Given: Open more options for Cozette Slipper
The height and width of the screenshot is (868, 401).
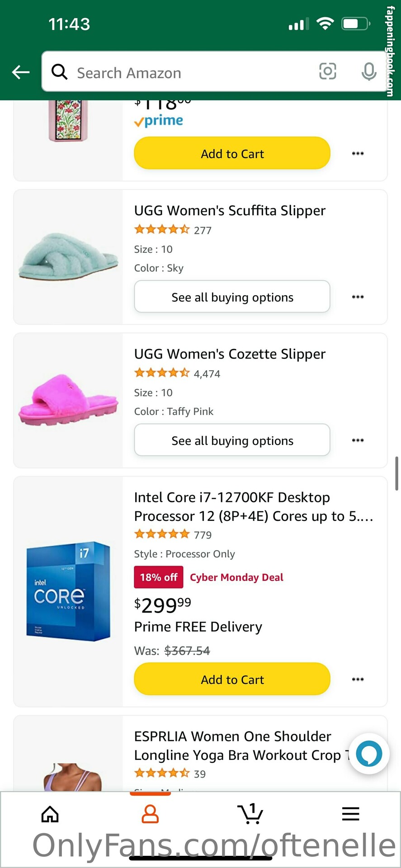Looking at the screenshot, I should [358, 440].
